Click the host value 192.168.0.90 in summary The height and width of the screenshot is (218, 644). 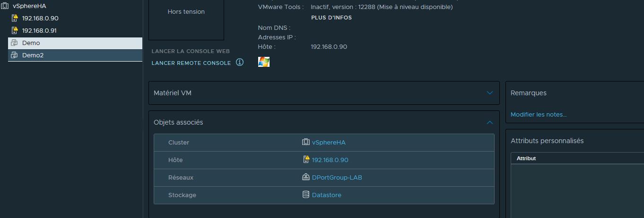tap(329, 46)
